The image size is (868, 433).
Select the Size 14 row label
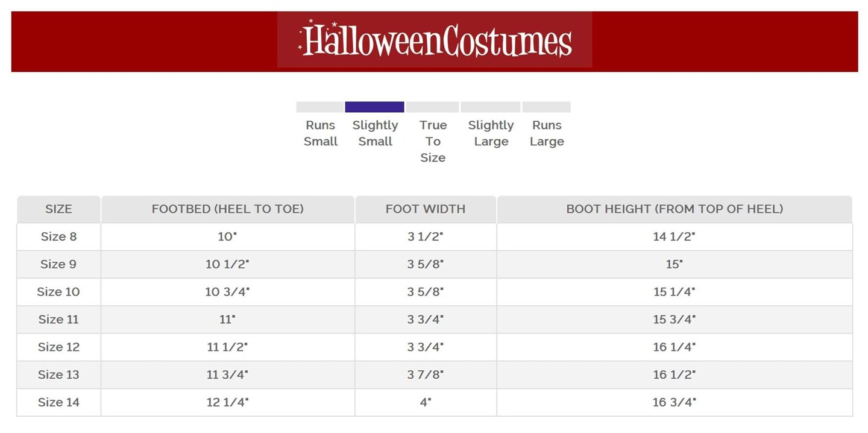pyautogui.click(x=58, y=402)
